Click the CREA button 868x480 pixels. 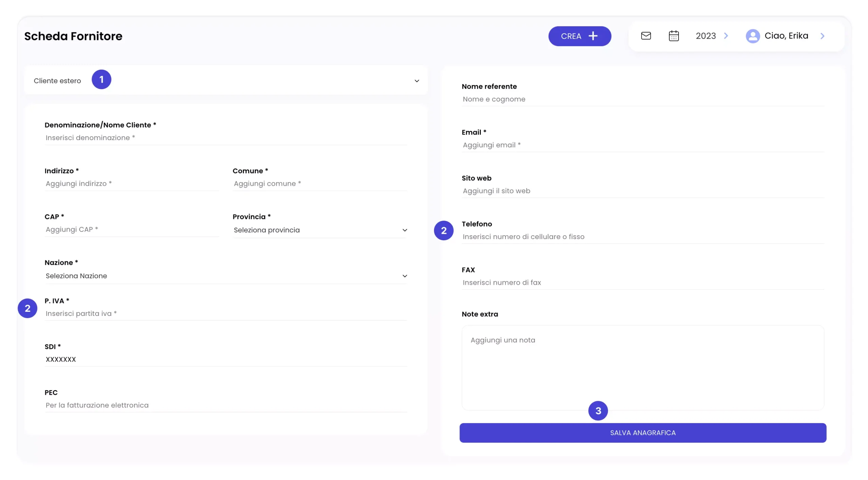coord(579,36)
